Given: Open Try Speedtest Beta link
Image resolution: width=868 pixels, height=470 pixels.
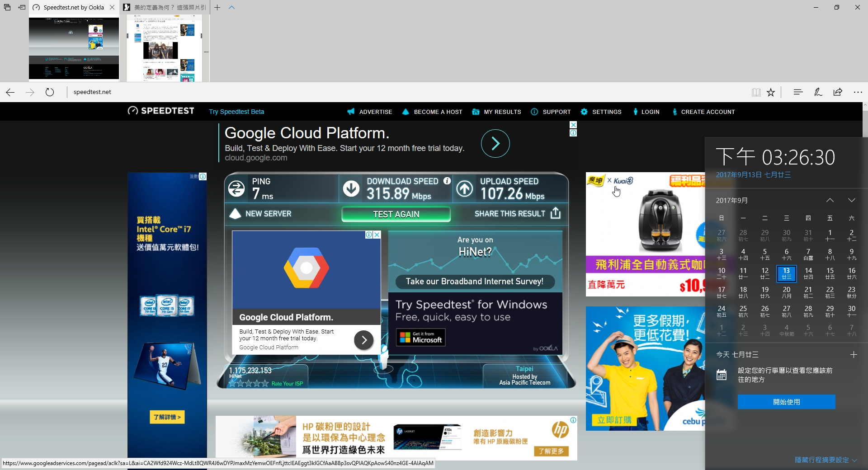Looking at the screenshot, I should [236, 112].
